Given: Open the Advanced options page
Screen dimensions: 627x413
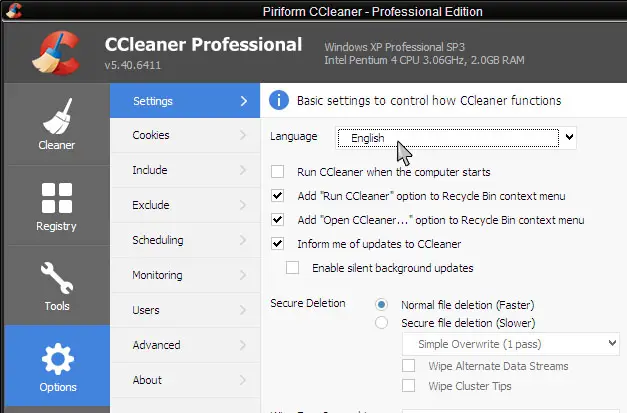Looking at the screenshot, I should [185, 345].
